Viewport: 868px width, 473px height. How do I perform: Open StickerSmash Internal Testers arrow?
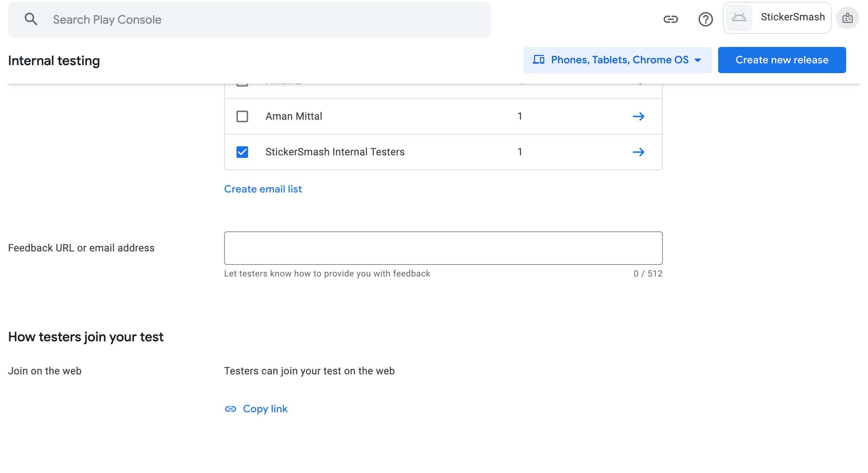(638, 152)
